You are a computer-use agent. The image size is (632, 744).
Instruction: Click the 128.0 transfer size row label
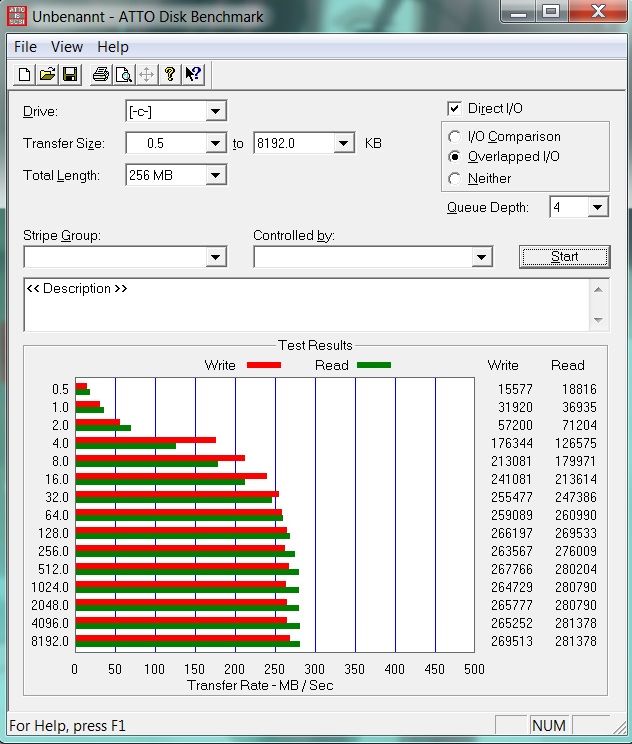(53, 533)
